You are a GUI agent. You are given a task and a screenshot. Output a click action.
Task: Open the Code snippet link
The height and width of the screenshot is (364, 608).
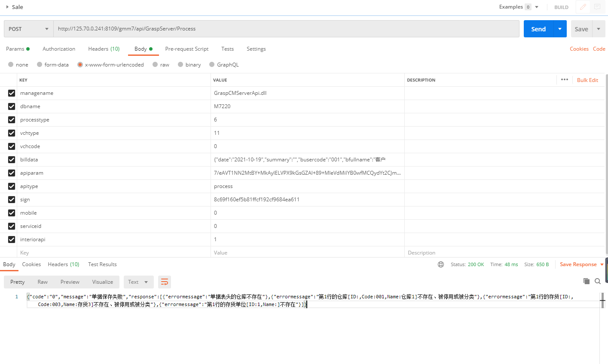pos(599,49)
